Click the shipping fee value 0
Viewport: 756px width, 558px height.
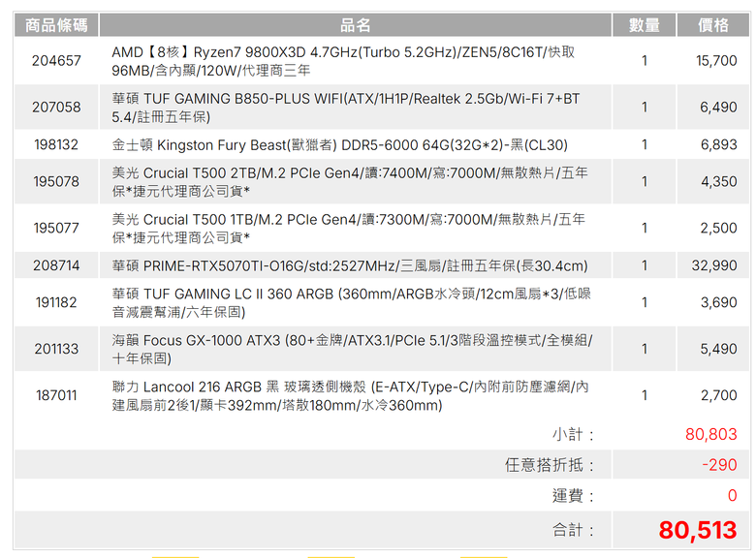click(x=733, y=495)
